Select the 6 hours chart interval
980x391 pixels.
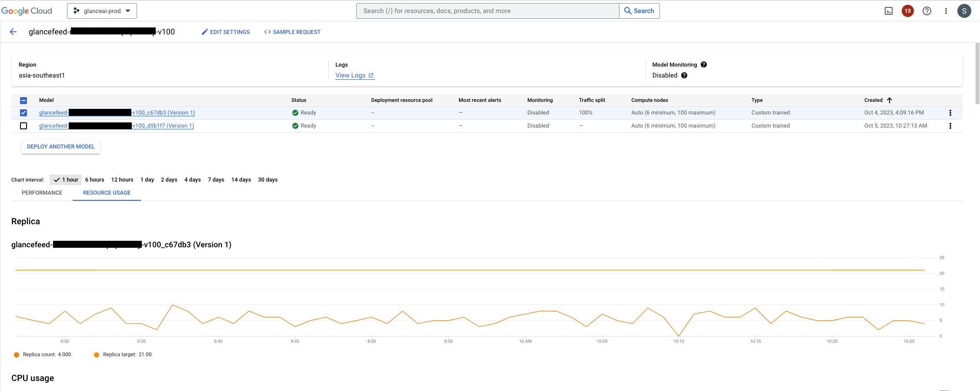pos(94,179)
